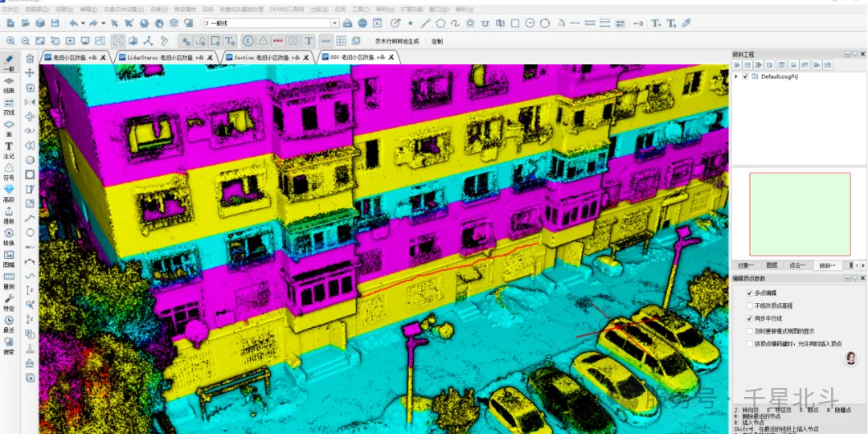Screen dimensions: 868x434
Task: Open the 修改属性 menu
Action: 185,10
